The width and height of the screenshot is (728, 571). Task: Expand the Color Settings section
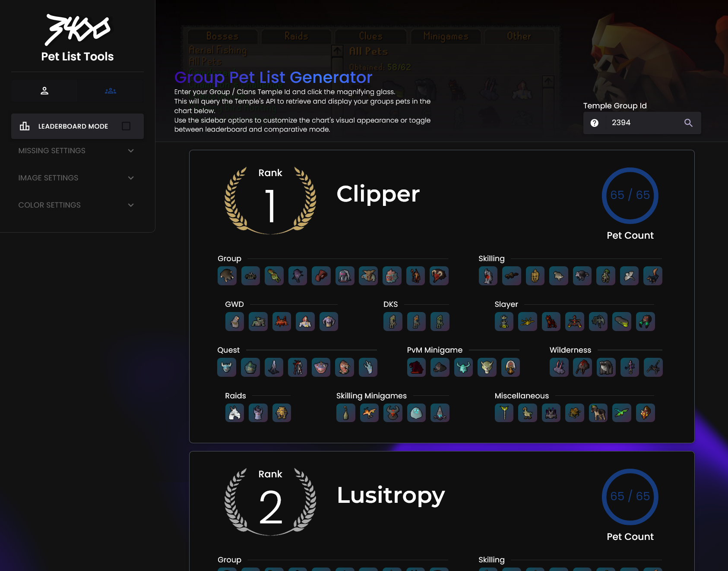coord(76,205)
